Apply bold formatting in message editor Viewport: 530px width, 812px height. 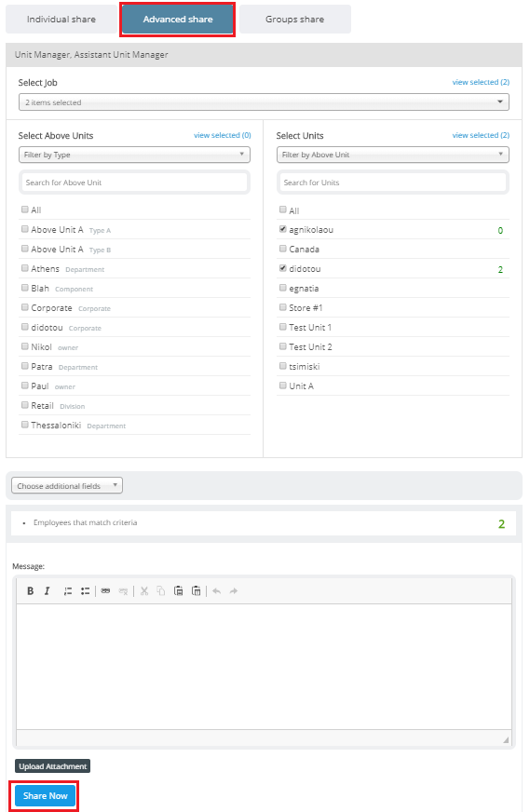(30, 591)
